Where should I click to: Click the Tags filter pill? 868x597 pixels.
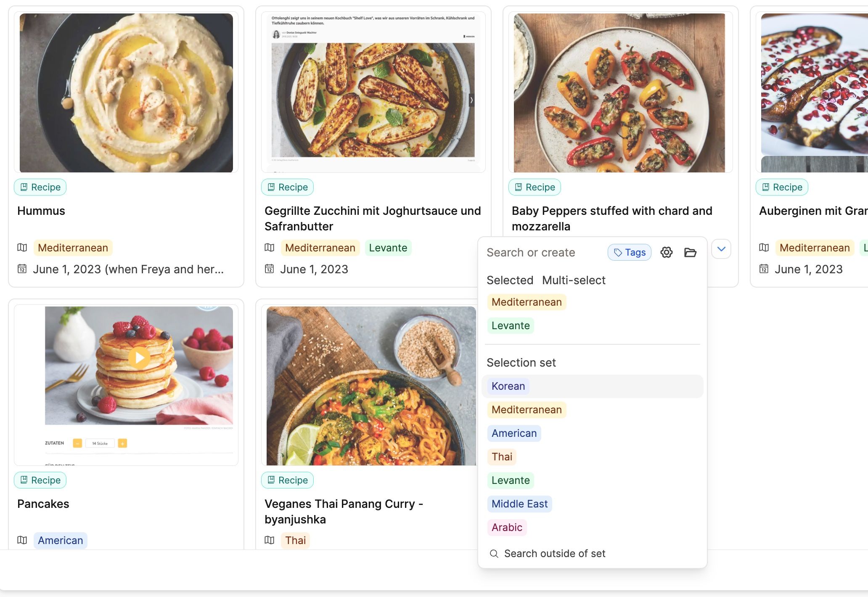pyautogui.click(x=629, y=252)
